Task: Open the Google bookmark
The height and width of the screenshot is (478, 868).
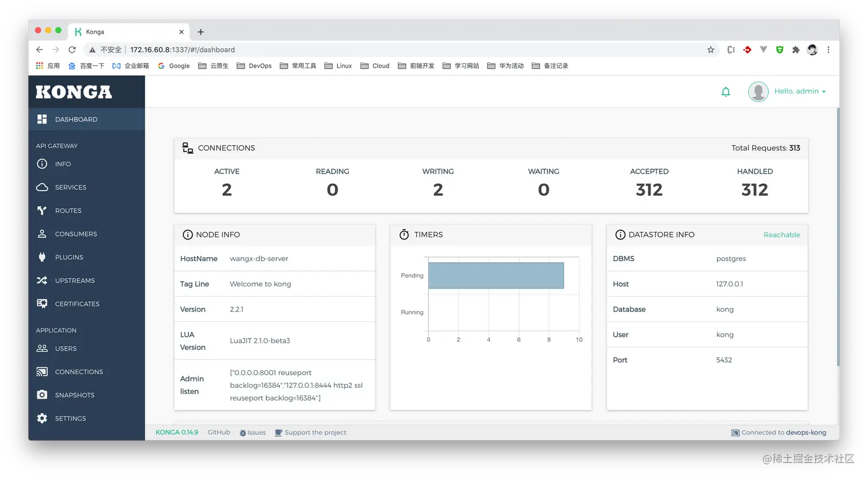Action: pos(174,66)
